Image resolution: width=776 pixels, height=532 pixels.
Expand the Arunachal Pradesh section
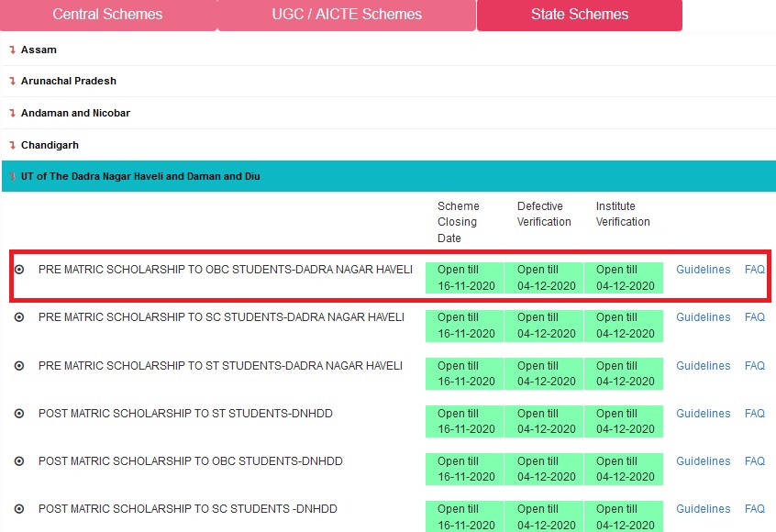point(69,81)
